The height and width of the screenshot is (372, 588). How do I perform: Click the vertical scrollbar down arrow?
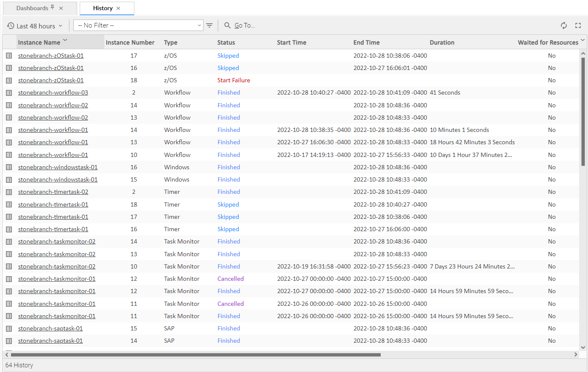pyautogui.click(x=583, y=347)
